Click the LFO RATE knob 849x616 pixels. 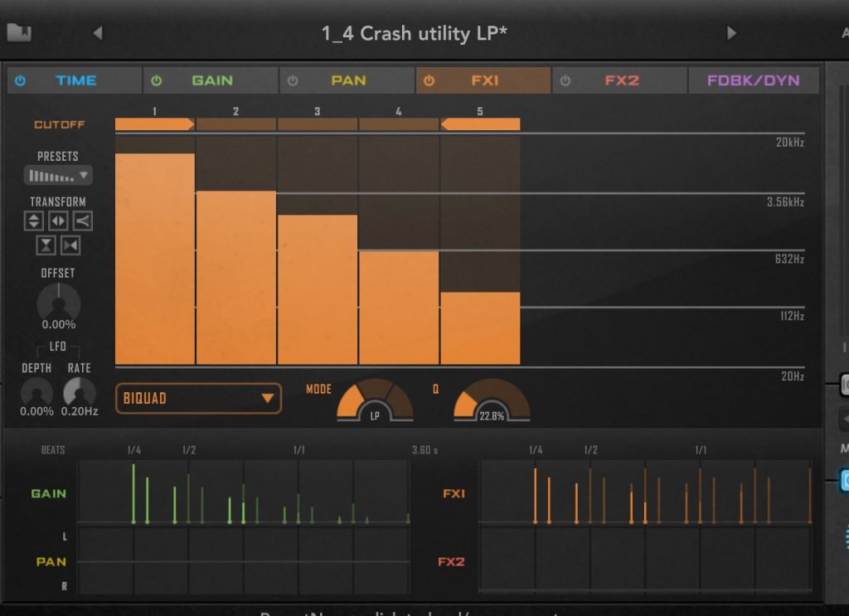80,392
